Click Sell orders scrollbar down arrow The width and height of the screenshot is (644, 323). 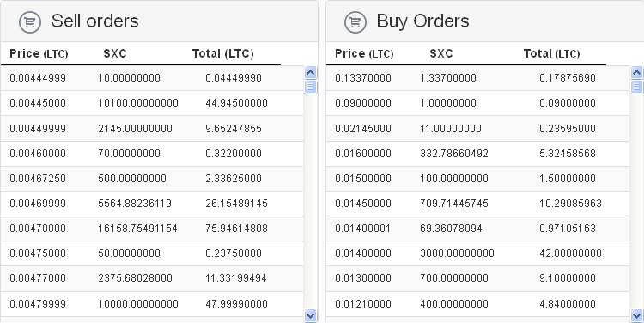point(311,315)
